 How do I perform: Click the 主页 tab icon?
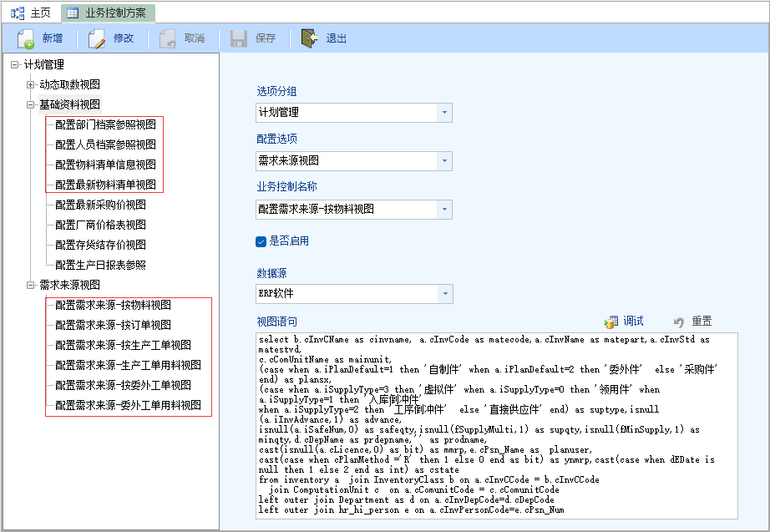click(17, 13)
